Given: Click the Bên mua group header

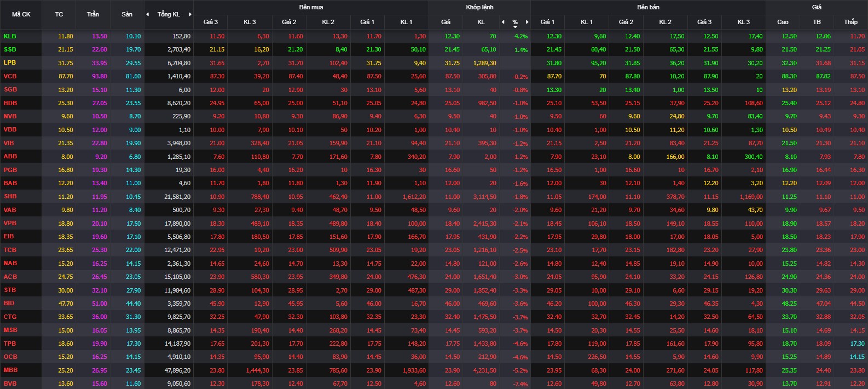Looking at the screenshot, I should point(311,7).
